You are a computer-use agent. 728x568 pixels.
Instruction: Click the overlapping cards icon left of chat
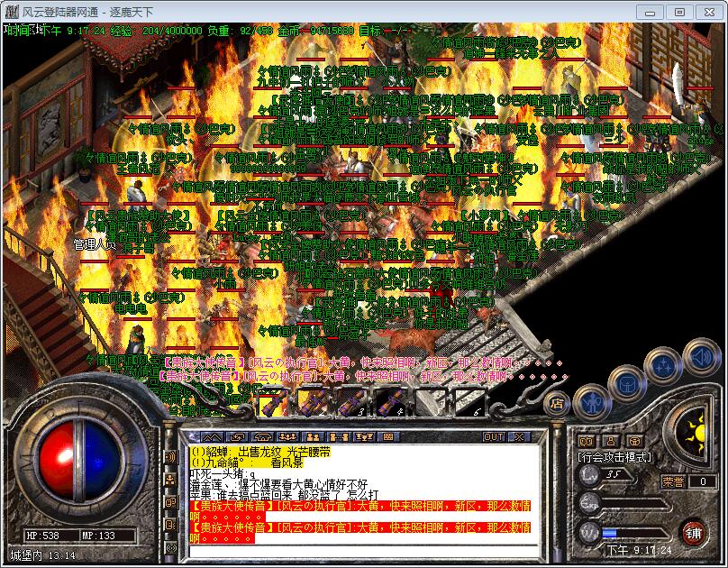coord(170,502)
